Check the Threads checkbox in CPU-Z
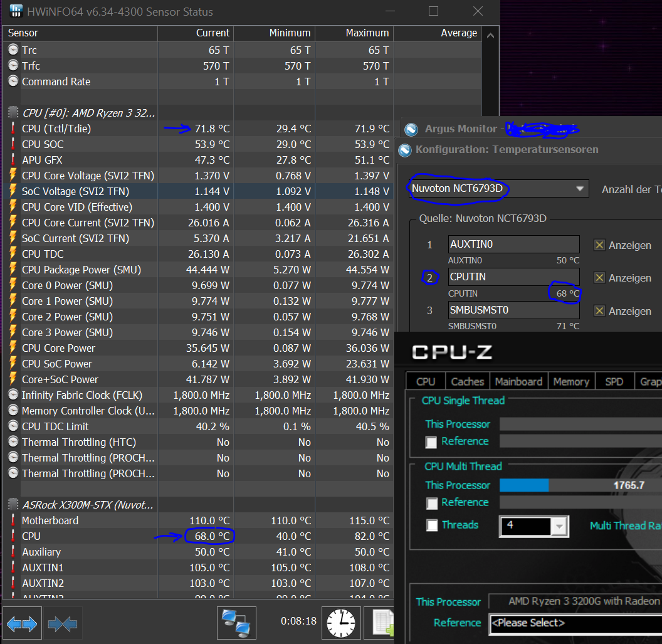This screenshot has width=662, height=644. 431,525
